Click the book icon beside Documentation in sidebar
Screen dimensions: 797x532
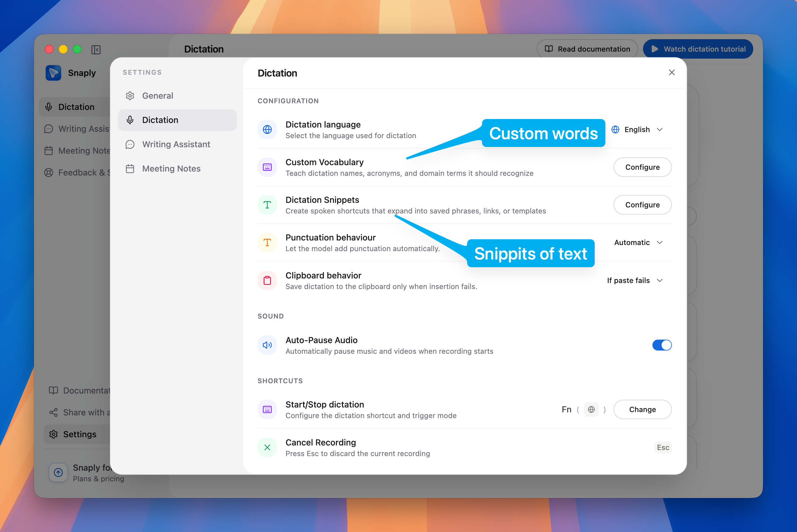53,390
